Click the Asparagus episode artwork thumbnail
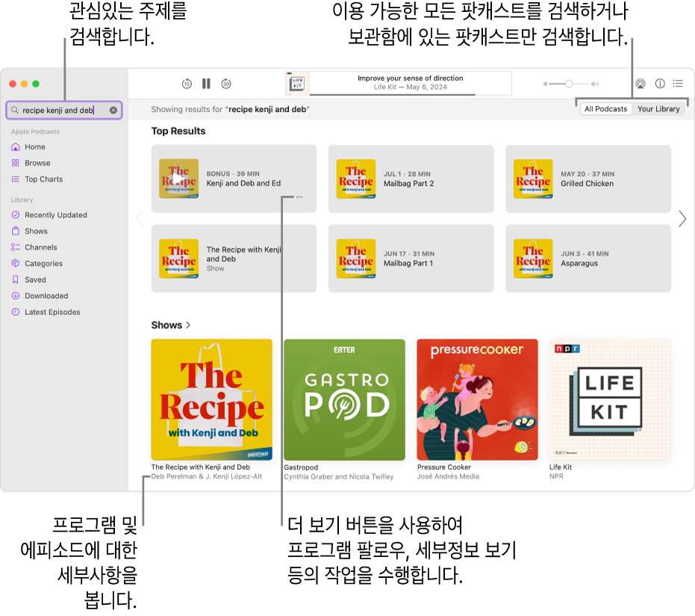695x616 pixels. tap(533, 258)
